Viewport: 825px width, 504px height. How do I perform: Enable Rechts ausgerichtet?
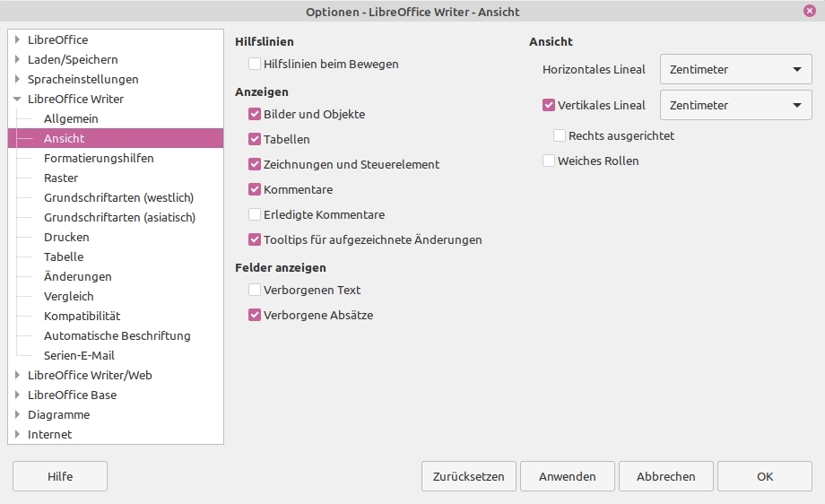coord(560,135)
